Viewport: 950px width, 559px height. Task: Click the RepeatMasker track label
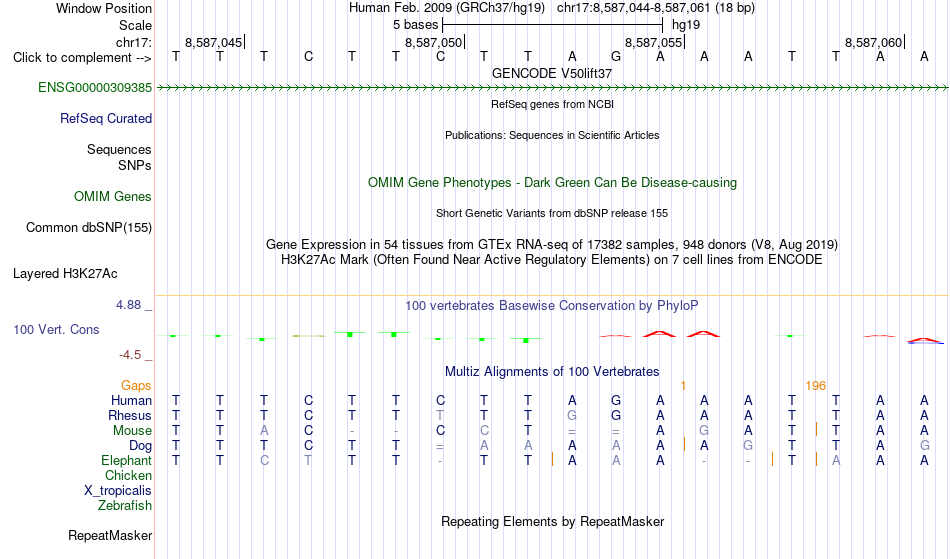(110, 535)
